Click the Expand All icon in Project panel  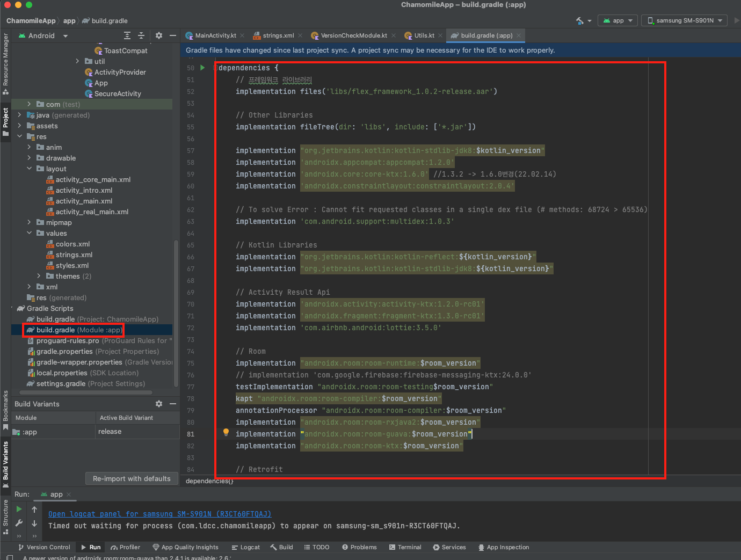click(x=127, y=35)
